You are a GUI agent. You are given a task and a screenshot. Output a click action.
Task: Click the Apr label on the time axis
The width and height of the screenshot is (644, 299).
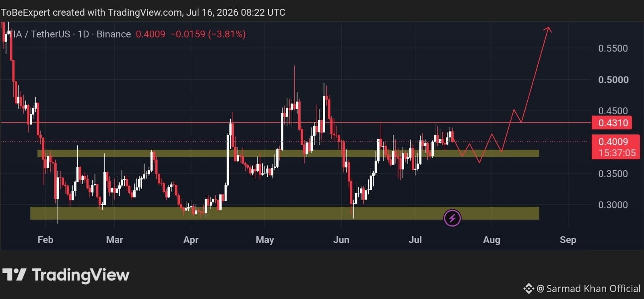pos(191,240)
